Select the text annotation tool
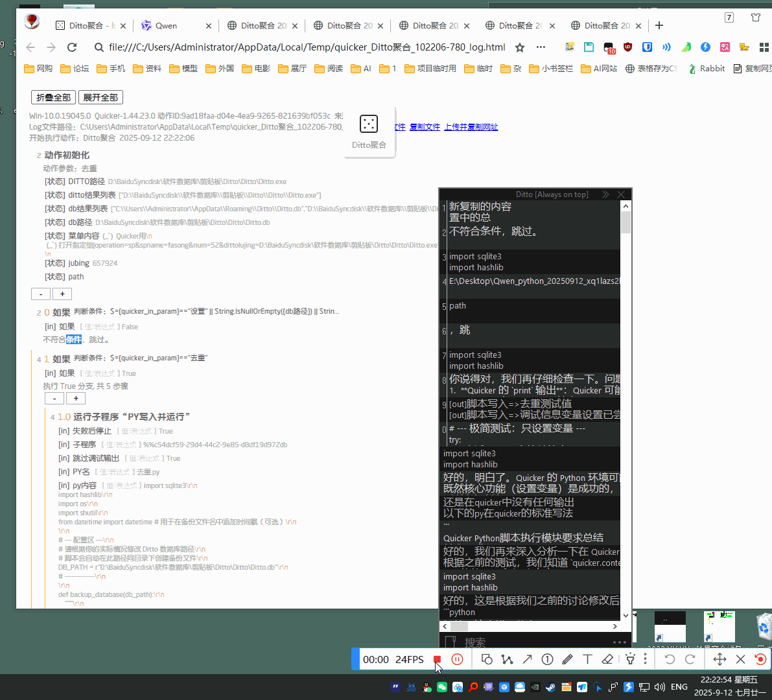 [587, 660]
